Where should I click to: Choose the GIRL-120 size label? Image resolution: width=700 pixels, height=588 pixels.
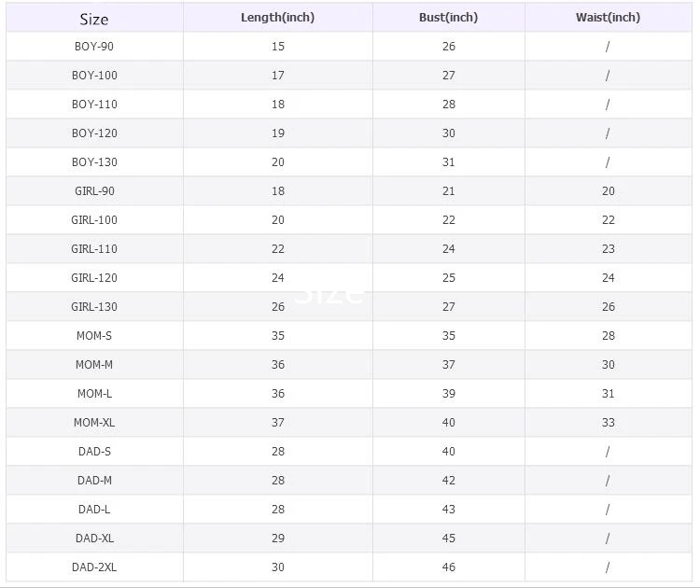(94, 278)
